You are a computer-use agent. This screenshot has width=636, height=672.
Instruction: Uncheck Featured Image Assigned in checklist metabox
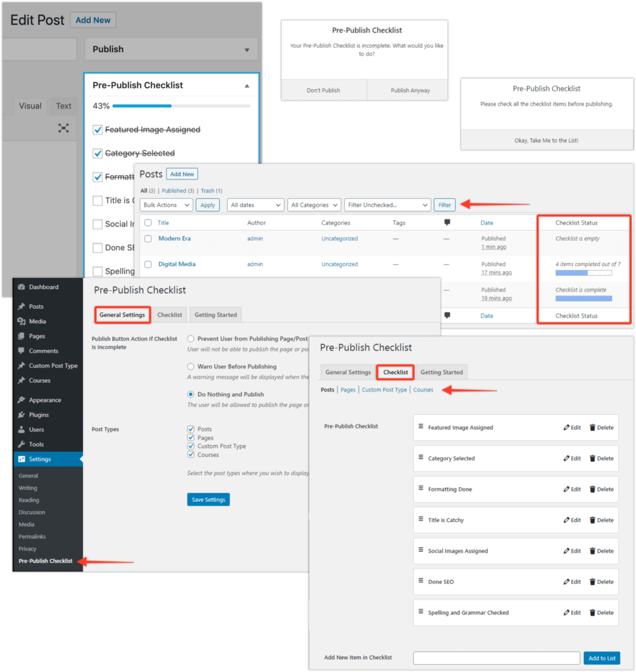coord(98,130)
